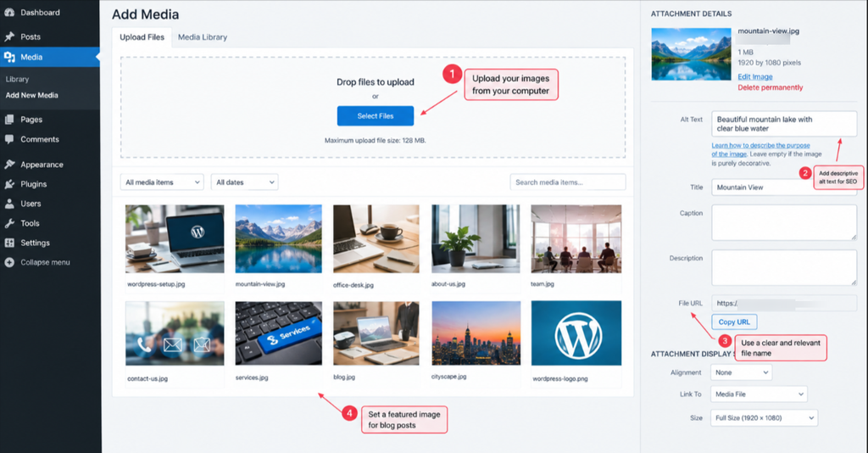Click the attachment preview image in details
The image size is (868, 453).
click(691, 54)
